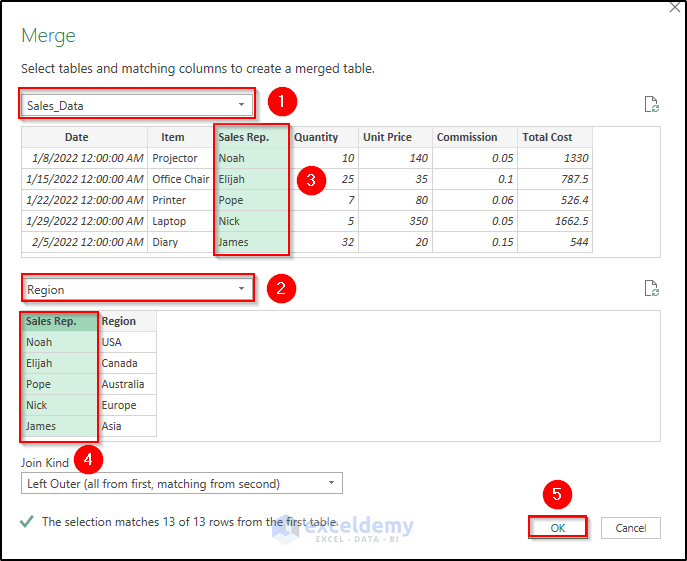Viewport: 687px width, 561px height.
Task: Select Region column header in second table
Action: tap(119, 321)
